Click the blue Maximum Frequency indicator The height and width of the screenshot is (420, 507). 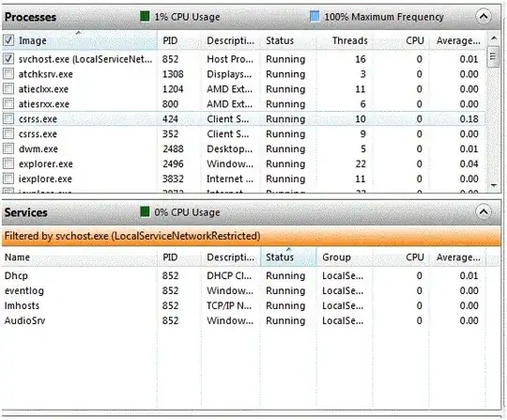point(315,16)
